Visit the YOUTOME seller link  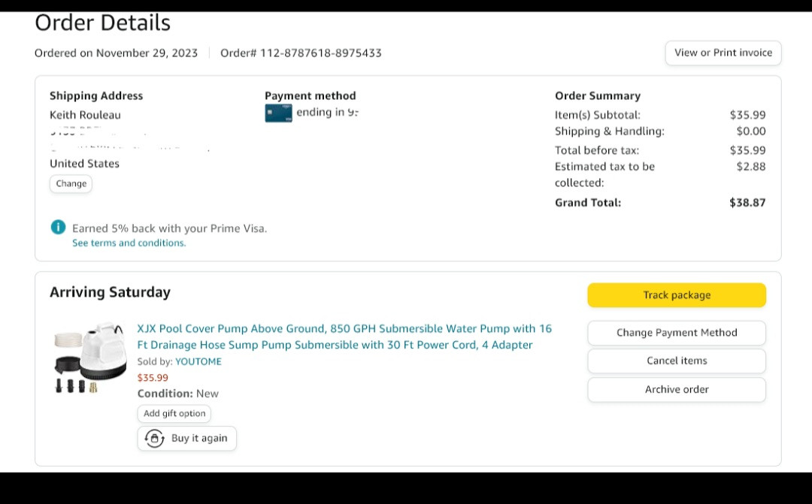(x=198, y=361)
